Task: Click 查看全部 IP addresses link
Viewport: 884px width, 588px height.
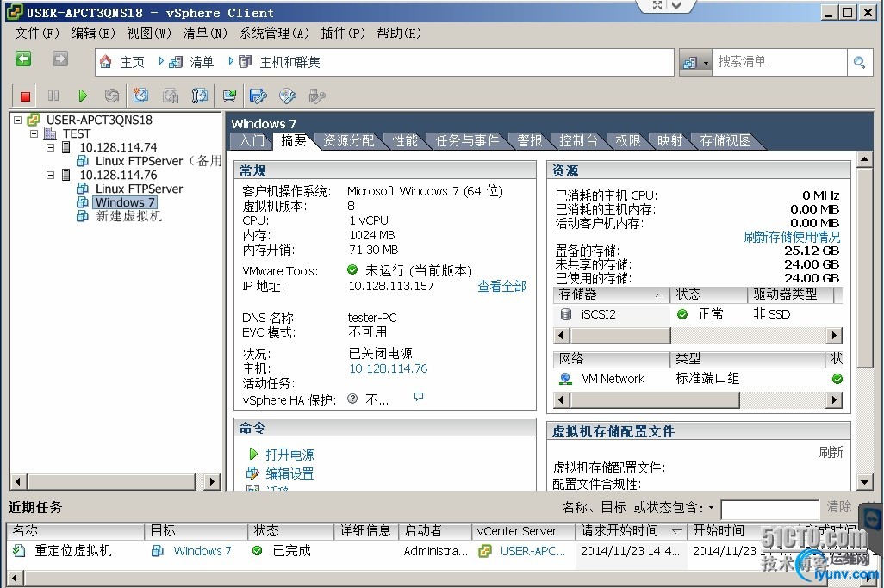Action: click(x=501, y=286)
